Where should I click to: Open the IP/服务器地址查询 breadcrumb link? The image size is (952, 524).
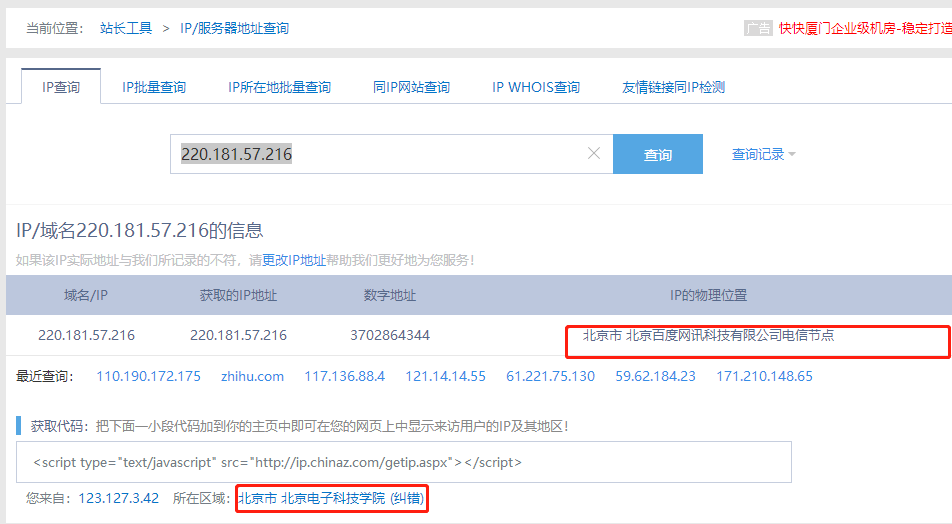point(234,28)
